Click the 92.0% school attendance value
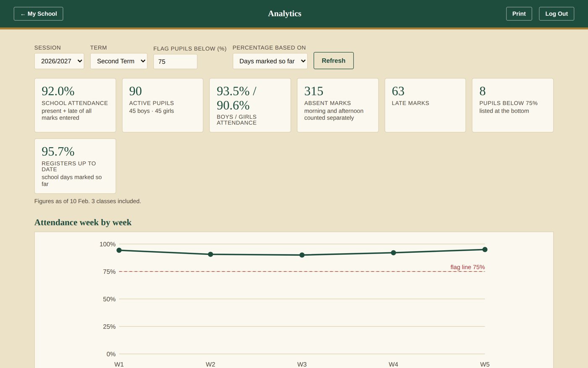The width and height of the screenshot is (588, 368). [58, 91]
